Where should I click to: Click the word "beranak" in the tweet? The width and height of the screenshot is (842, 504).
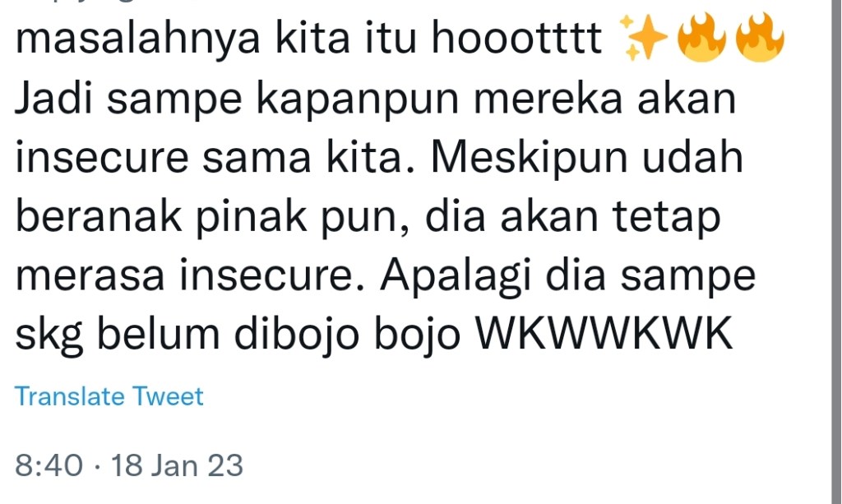tap(99, 217)
